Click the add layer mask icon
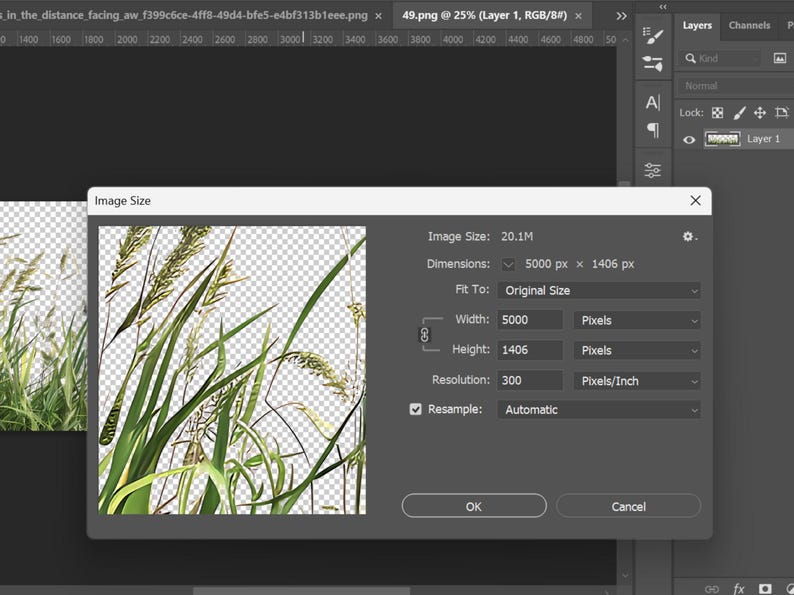This screenshot has height=595, width=794. [765, 588]
